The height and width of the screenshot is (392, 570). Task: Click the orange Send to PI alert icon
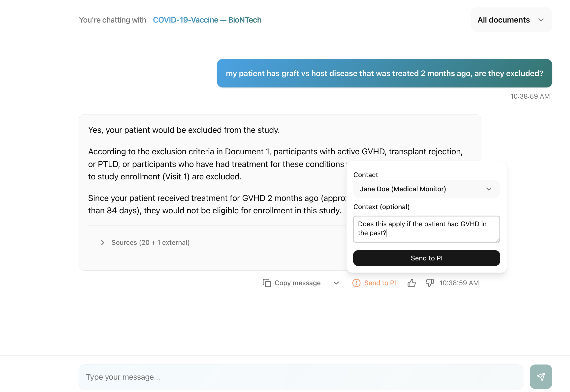pos(356,283)
